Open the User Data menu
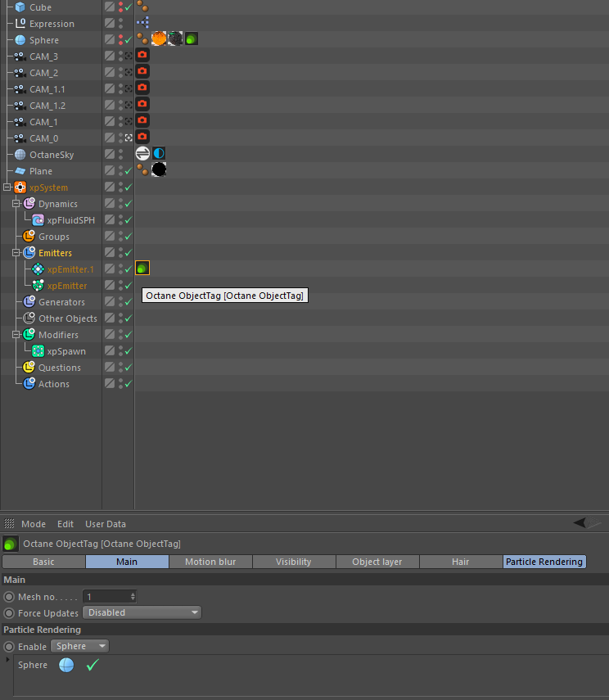The width and height of the screenshot is (609, 700). click(106, 524)
